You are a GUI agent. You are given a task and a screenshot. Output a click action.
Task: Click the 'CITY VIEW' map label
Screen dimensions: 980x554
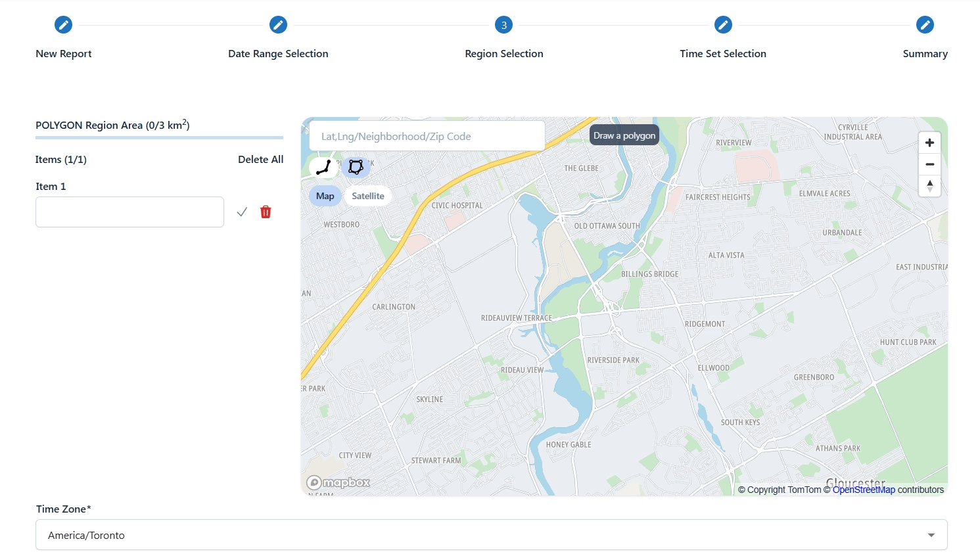point(355,455)
